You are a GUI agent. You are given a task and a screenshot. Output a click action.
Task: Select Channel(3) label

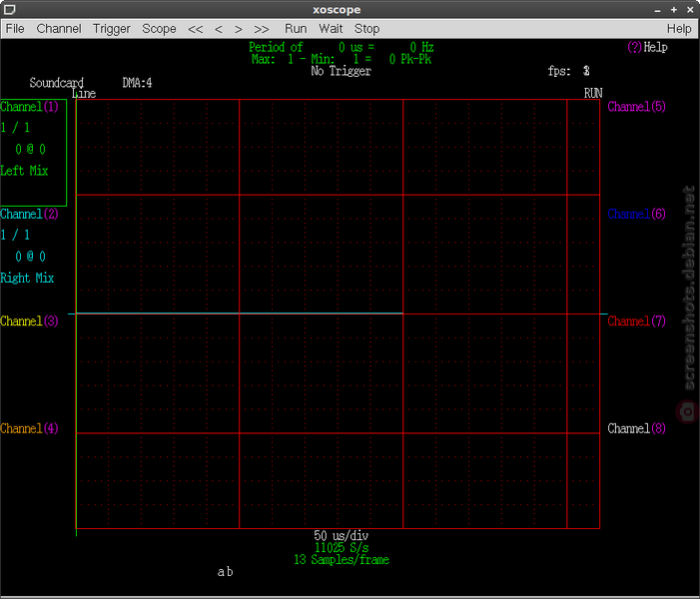pos(30,320)
